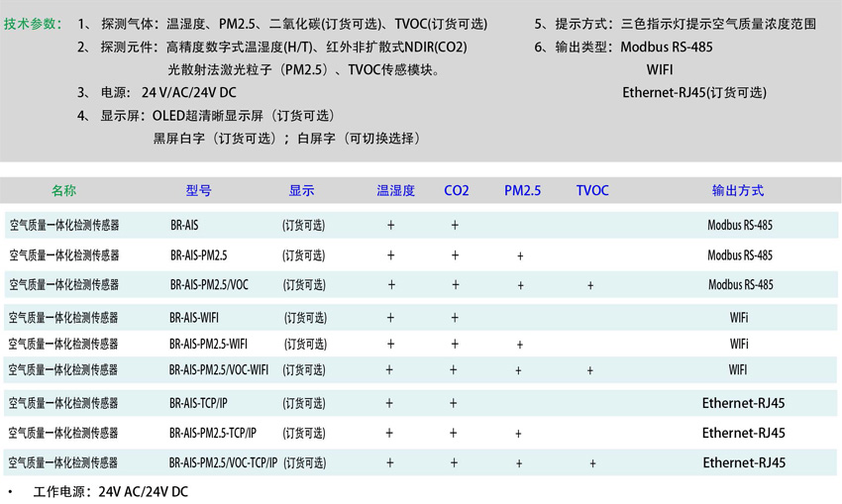Click the Ethernet-RJ45(订货可选) output type text

693,92
